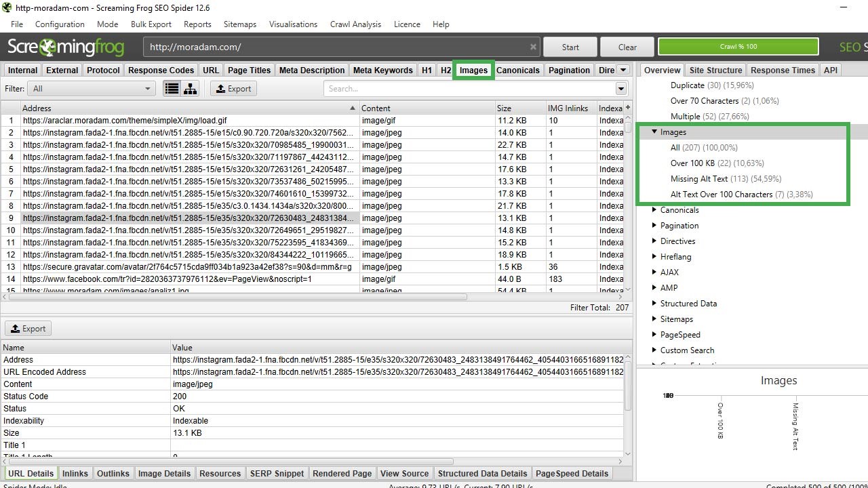Switch to the Page Titles tab
Viewport: 868px width, 488px height.
click(x=249, y=70)
